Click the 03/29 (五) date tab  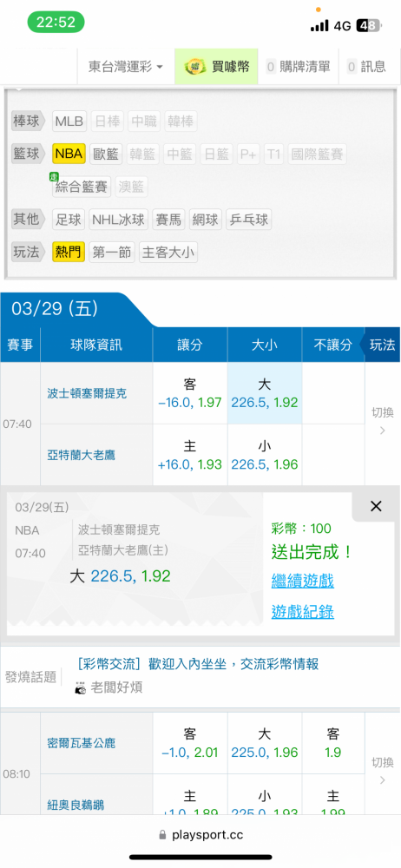pyautogui.click(x=55, y=310)
